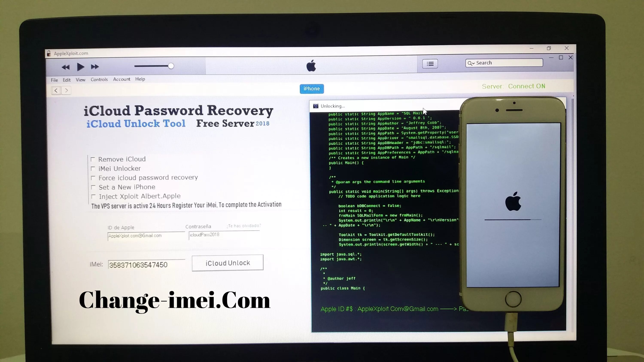Click the Apple logo icon in toolbar
The width and height of the screenshot is (644, 362).
click(x=310, y=66)
